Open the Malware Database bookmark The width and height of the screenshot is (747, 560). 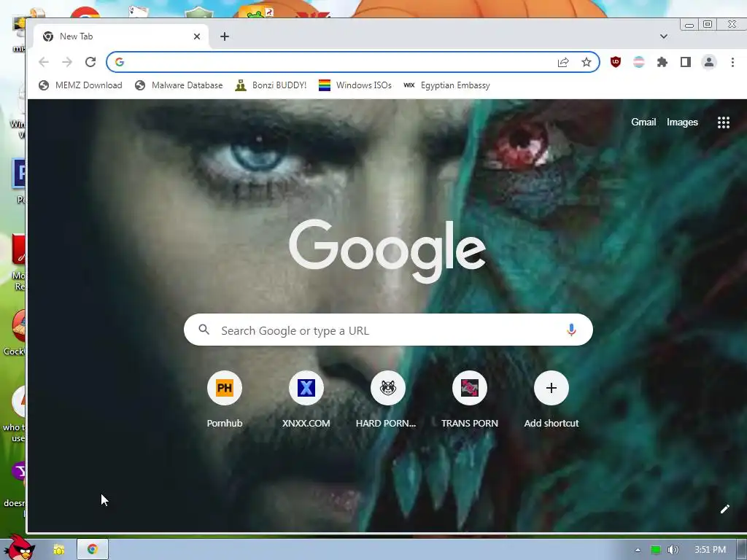(179, 85)
